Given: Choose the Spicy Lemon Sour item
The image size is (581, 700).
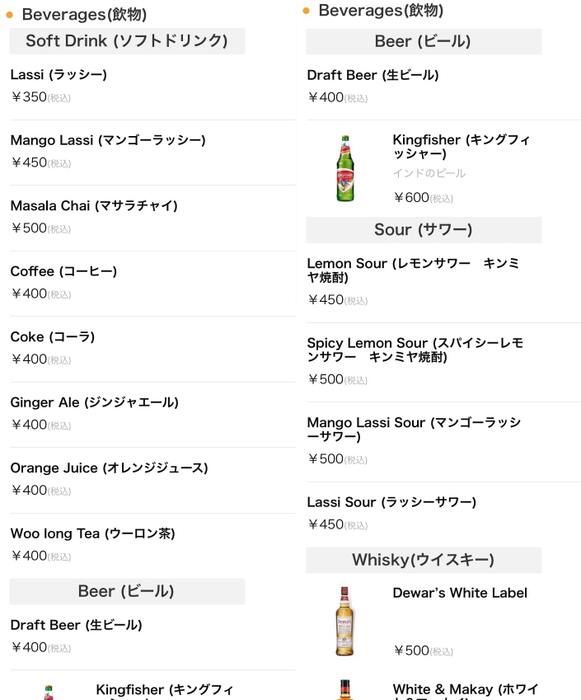Looking at the screenshot, I should click(443, 362).
